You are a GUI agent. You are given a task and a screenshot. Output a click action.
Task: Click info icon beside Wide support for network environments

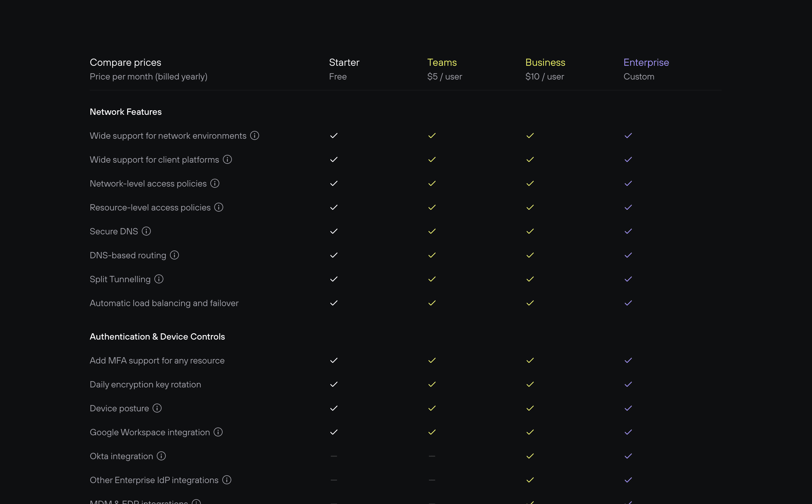(255, 135)
